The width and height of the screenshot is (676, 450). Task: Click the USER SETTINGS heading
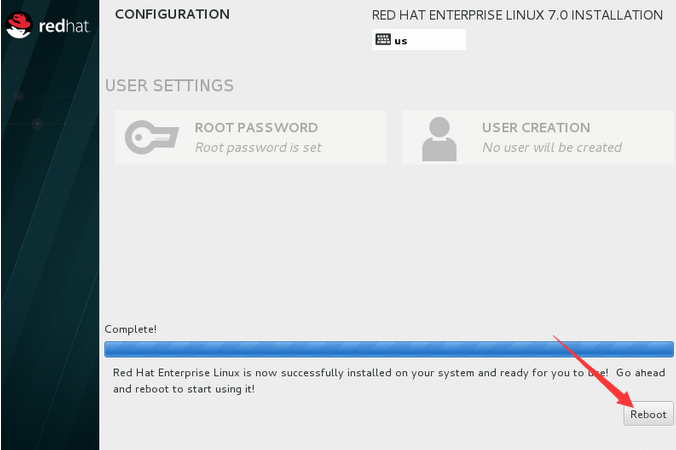tap(169, 85)
